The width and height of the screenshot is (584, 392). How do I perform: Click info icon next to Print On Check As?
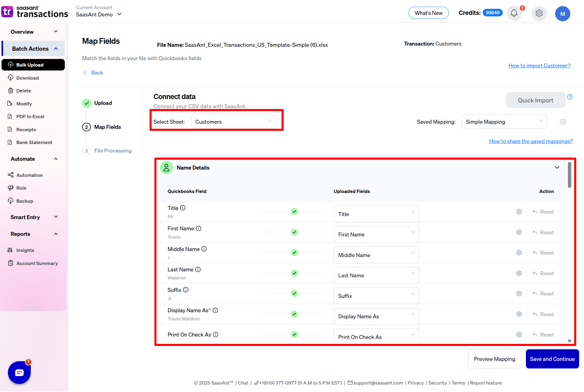click(216, 335)
